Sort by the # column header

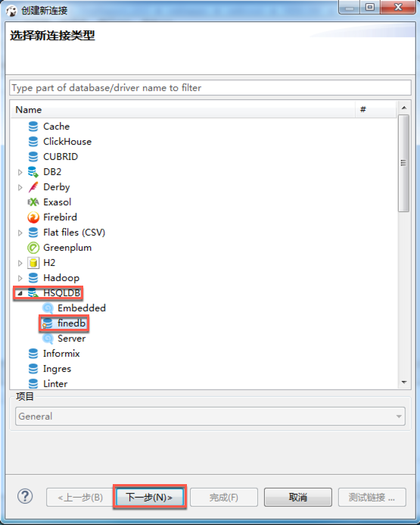[376, 110]
